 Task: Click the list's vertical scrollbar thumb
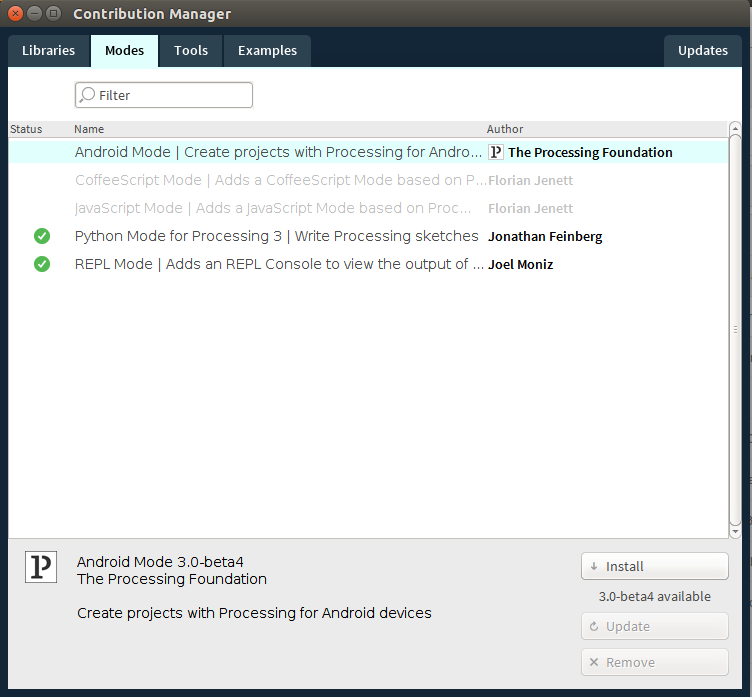coord(735,330)
